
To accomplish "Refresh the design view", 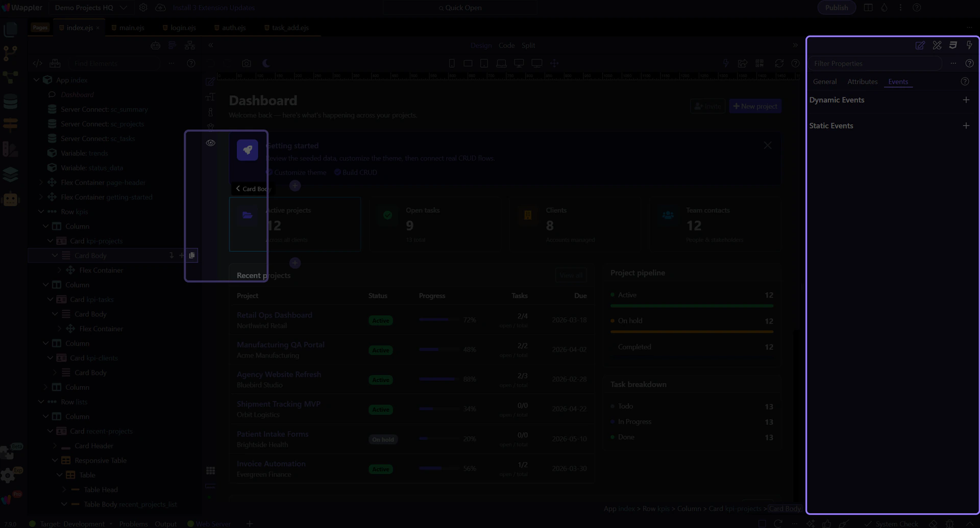I will pos(779,64).
